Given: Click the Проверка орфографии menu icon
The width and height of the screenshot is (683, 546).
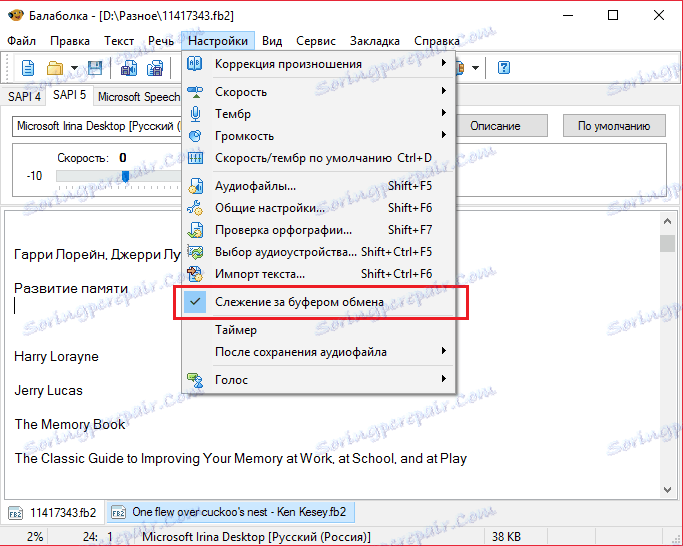Looking at the screenshot, I should click(x=195, y=230).
